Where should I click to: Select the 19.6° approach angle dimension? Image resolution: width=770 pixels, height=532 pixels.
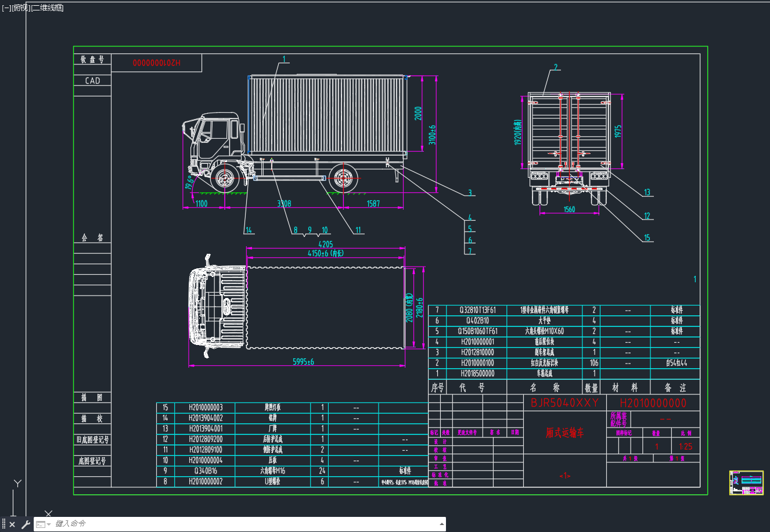coord(189,182)
